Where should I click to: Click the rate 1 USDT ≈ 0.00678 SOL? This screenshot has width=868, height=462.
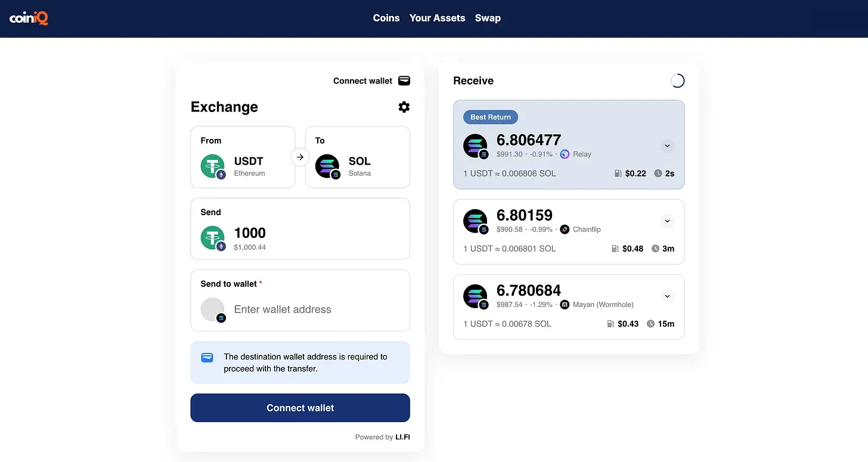tap(507, 324)
